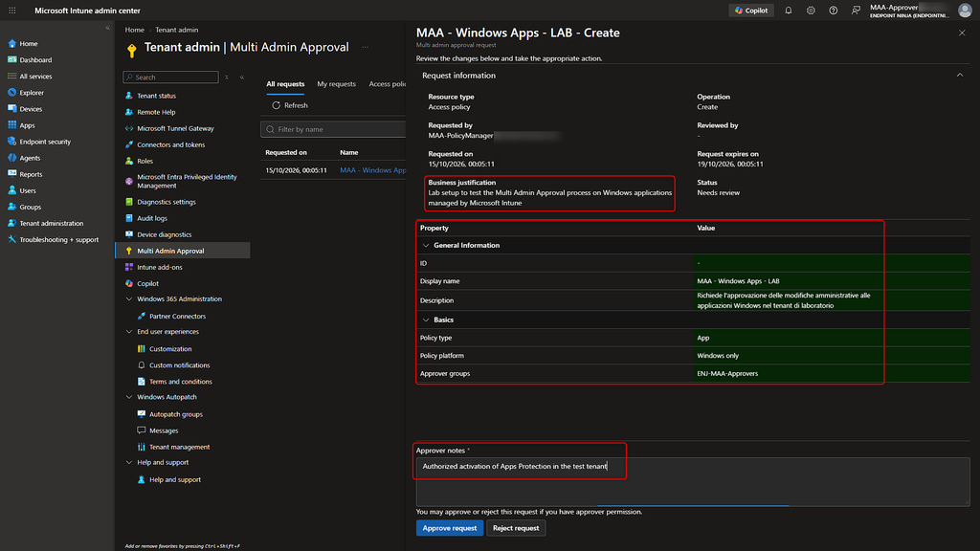The width and height of the screenshot is (980, 551).
Task: Collapse Windows 365 Administration section
Action: (129, 299)
